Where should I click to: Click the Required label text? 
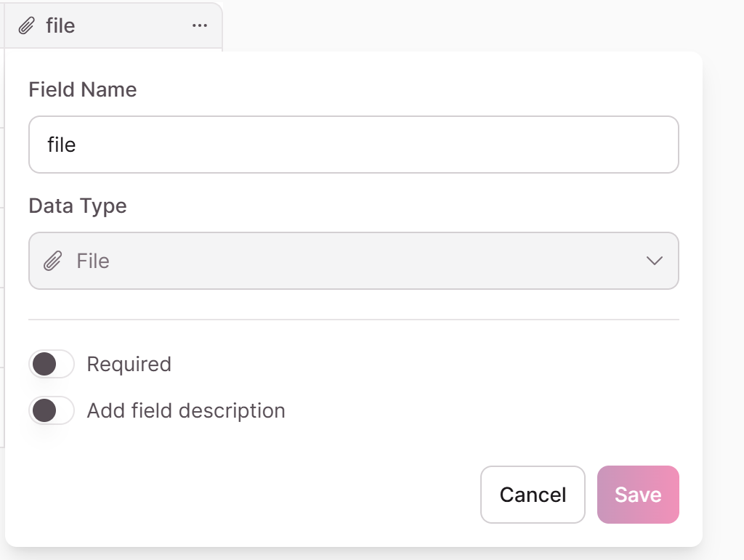[x=129, y=364]
